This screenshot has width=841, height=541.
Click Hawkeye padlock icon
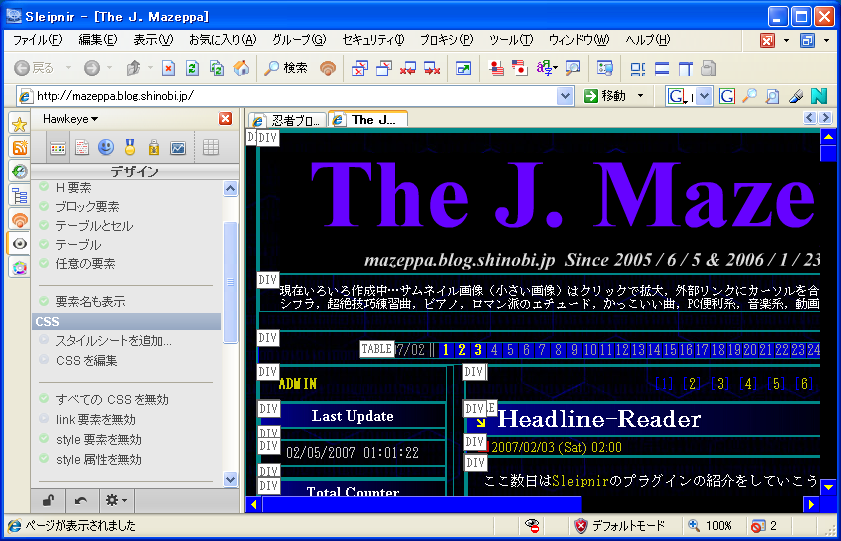click(154, 147)
